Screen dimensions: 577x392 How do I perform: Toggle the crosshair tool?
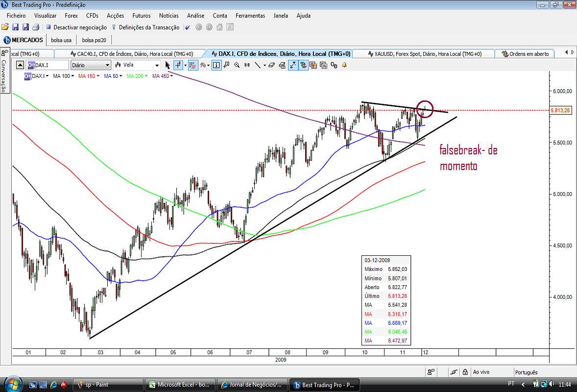click(178, 65)
